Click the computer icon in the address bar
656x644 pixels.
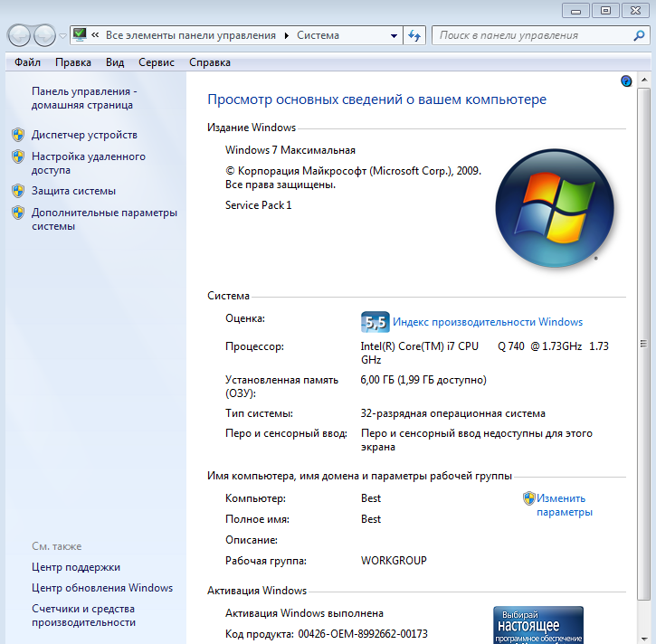(x=80, y=34)
